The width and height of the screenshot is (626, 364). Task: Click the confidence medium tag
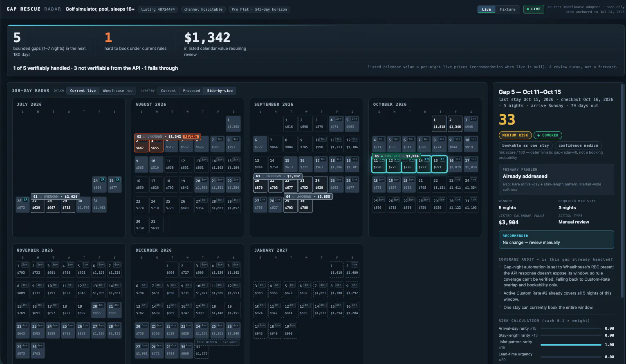tap(578, 145)
